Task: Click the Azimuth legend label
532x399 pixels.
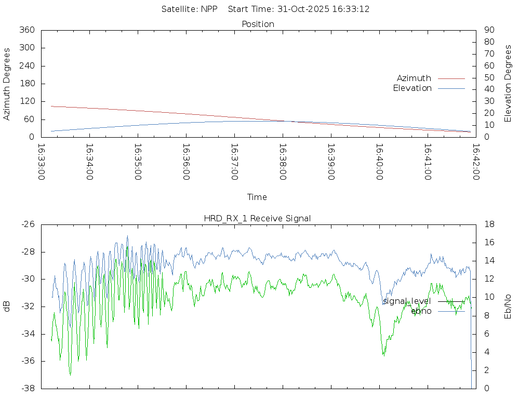Action: click(x=414, y=78)
